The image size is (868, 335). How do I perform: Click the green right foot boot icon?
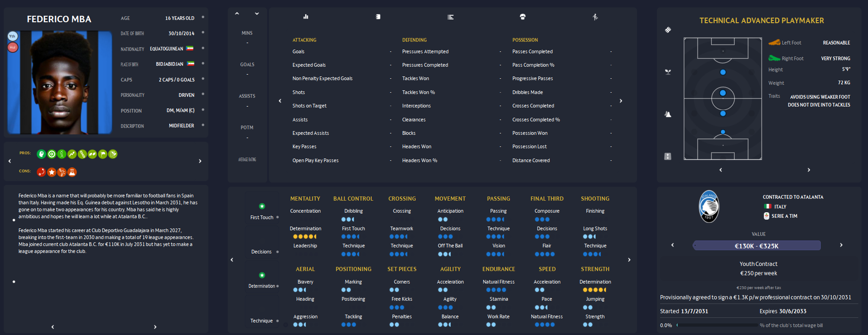(x=774, y=58)
